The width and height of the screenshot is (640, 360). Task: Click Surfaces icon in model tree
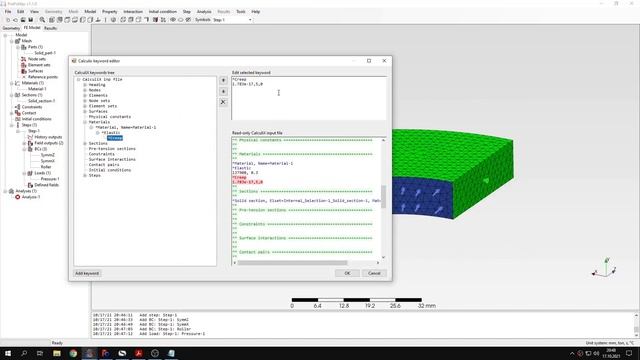click(24, 71)
